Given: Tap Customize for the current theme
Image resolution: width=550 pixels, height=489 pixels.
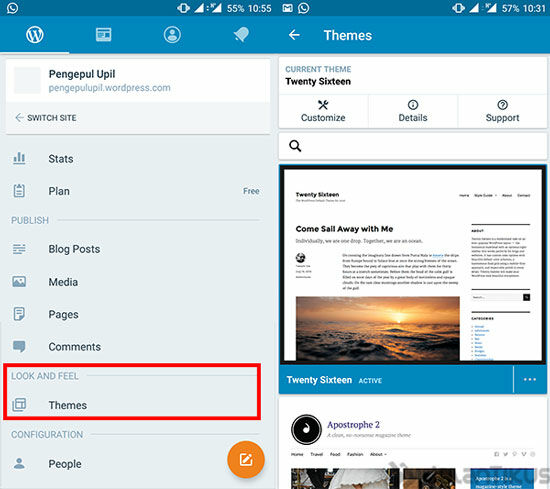Looking at the screenshot, I should tap(323, 111).
